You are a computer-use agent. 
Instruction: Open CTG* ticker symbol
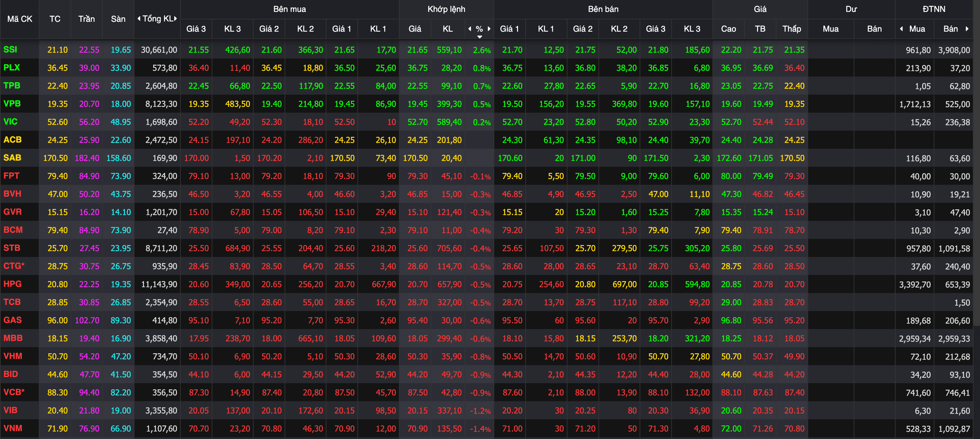(x=14, y=266)
